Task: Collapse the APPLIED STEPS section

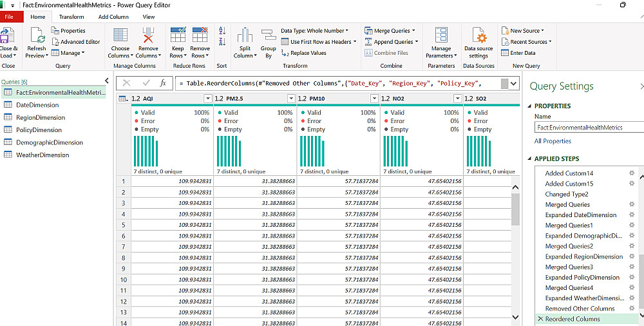Action: (529, 158)
